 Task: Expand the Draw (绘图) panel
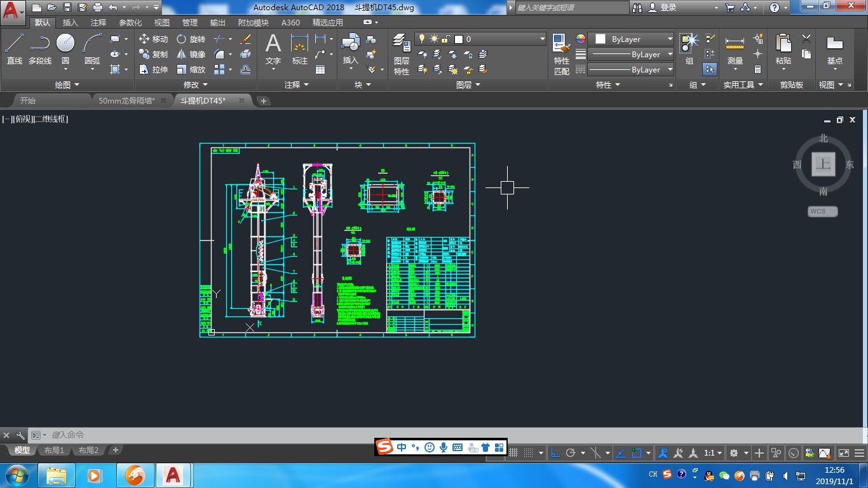[x=67, y=85]
